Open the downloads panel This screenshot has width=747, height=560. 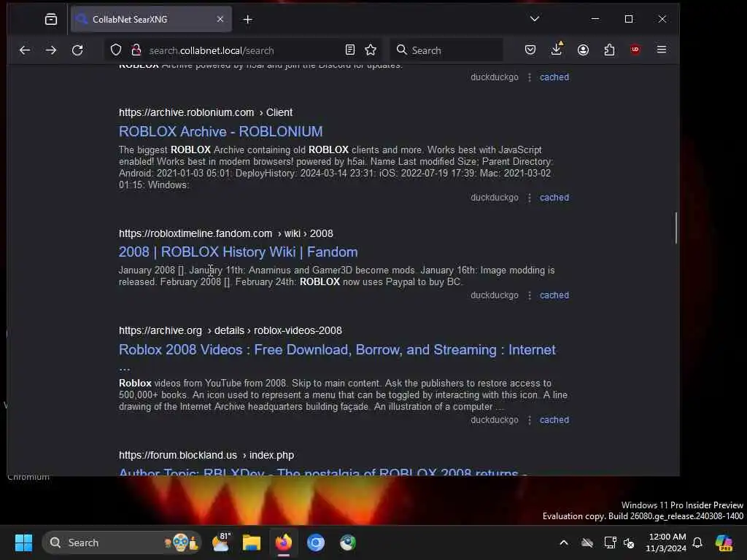pyautogui.click(x=557, y=49)
